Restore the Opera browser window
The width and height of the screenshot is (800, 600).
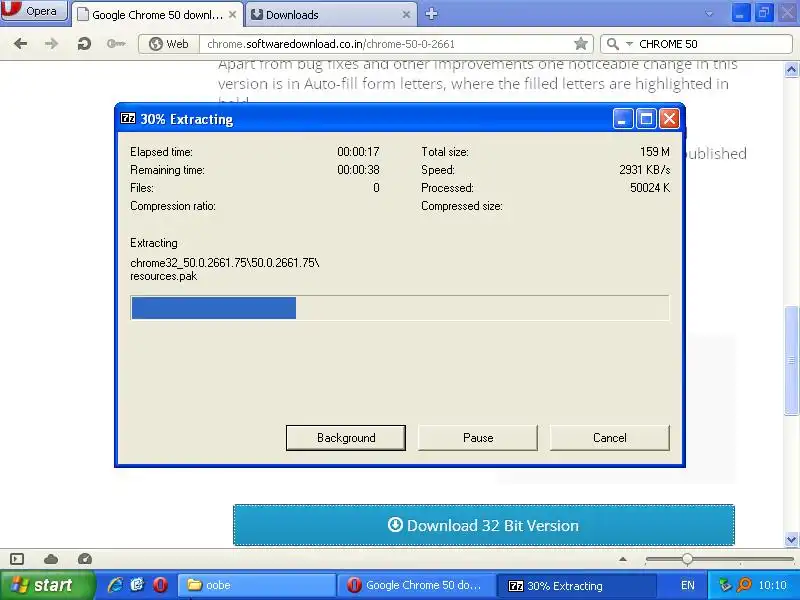764,13
